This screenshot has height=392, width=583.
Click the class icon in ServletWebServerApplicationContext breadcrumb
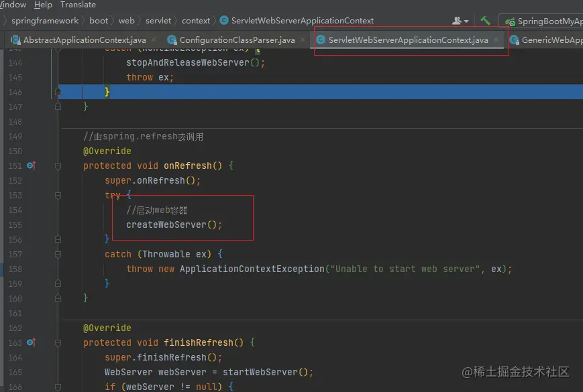click(224, 20)
